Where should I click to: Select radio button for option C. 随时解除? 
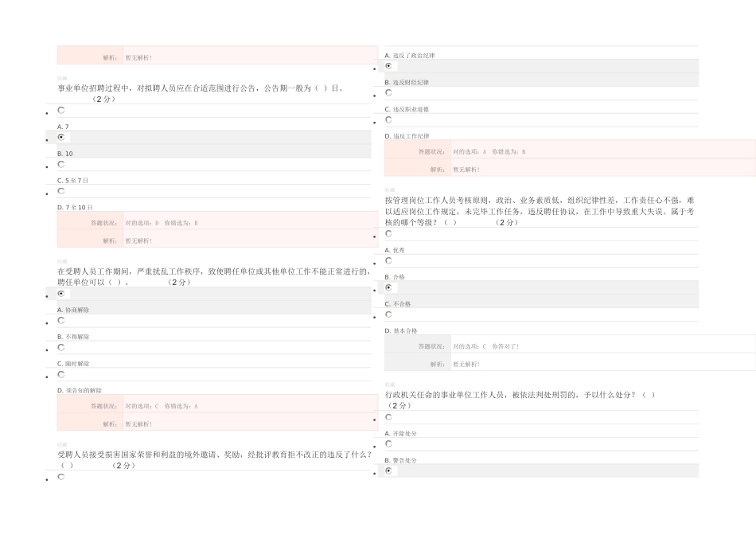pos(61,347)
